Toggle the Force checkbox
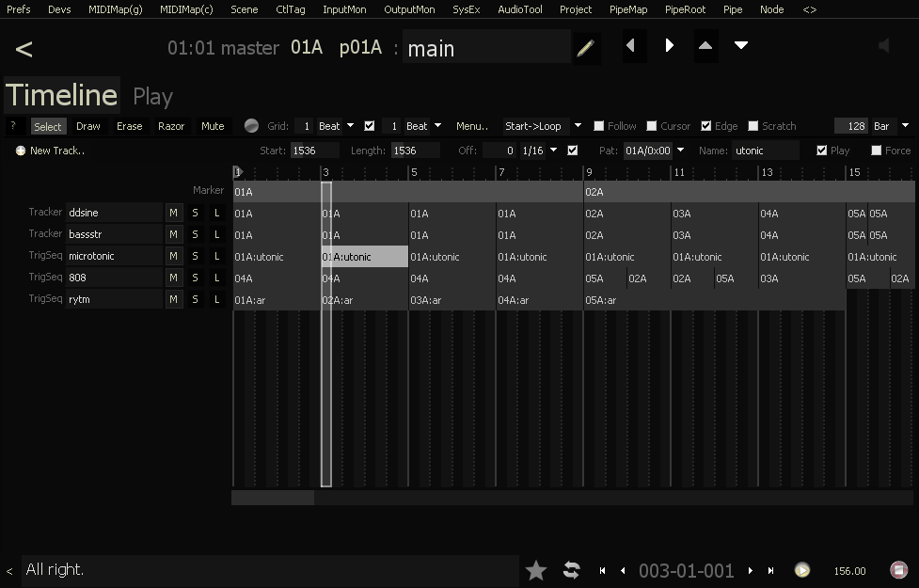The width and height of the screenshot is (919, 588). [877, 151]
